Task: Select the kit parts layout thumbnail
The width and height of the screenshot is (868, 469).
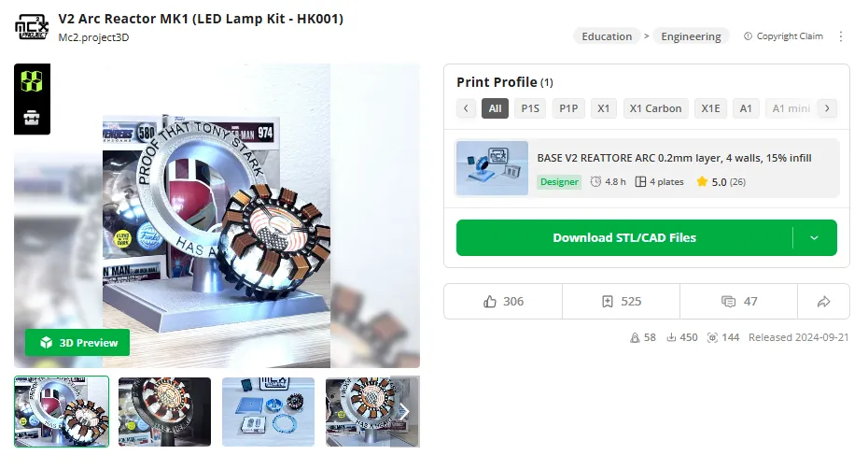Action: click(269, 412)
